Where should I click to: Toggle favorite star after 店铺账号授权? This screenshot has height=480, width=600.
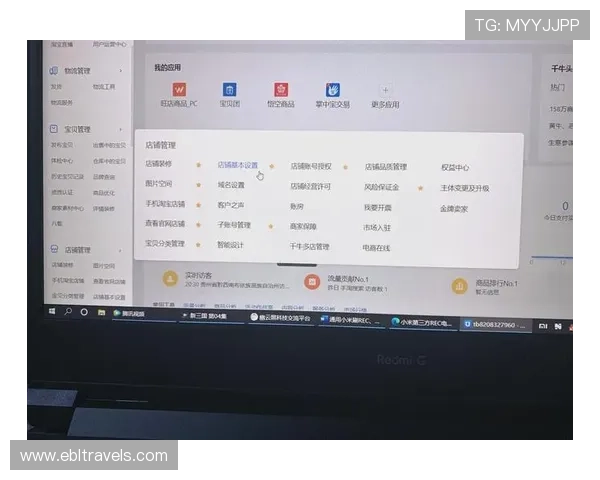345,167
